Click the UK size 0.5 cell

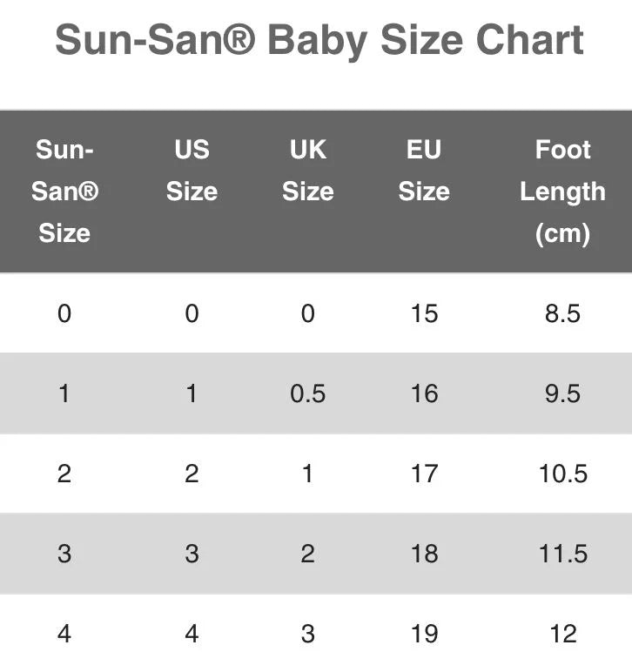(x=307, y=393)
